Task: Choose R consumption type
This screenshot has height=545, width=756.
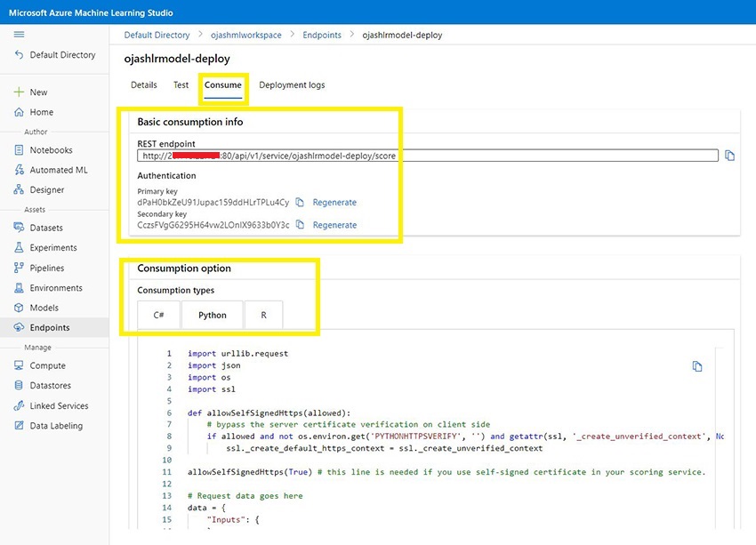Action: click(263, 315)
